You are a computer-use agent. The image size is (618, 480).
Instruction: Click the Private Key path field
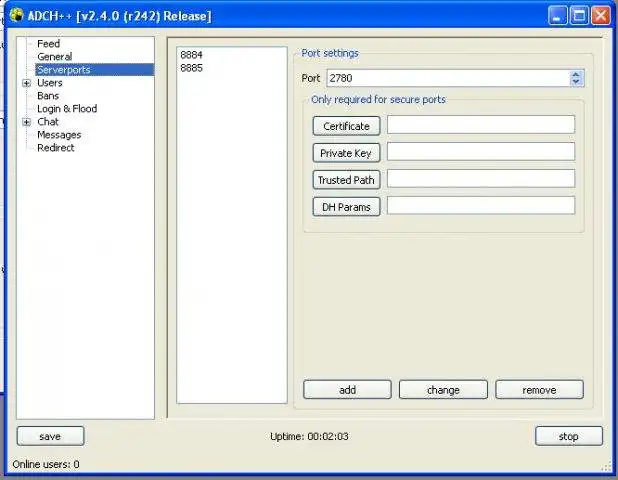pyautogui.click(x=481, y=151)
